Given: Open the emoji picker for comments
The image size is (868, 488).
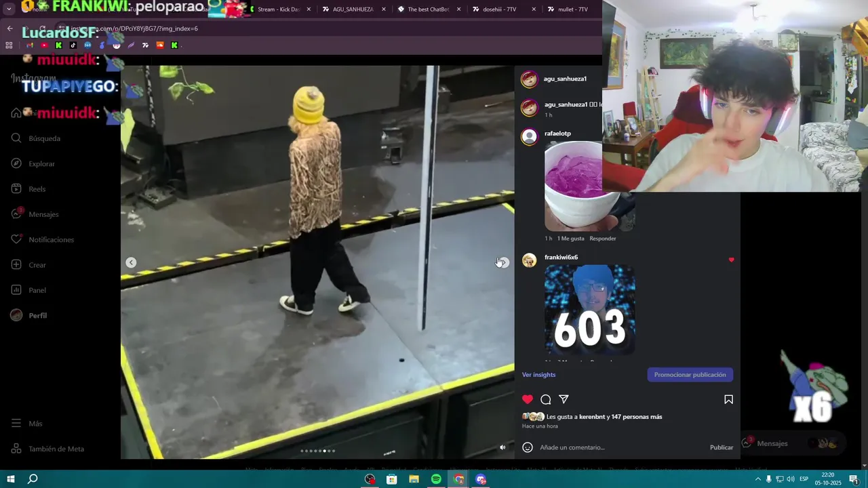Looking at the screenshot, I should [x=528, y=447].
